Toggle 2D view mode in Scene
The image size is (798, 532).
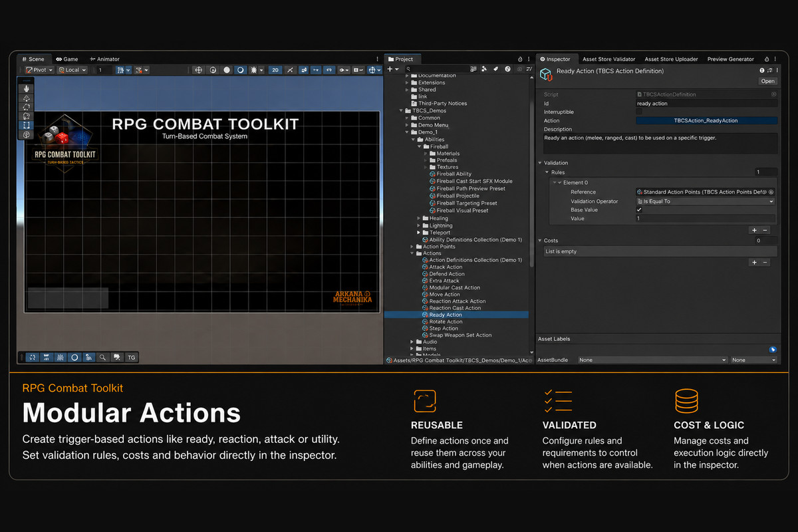[275, 70]
